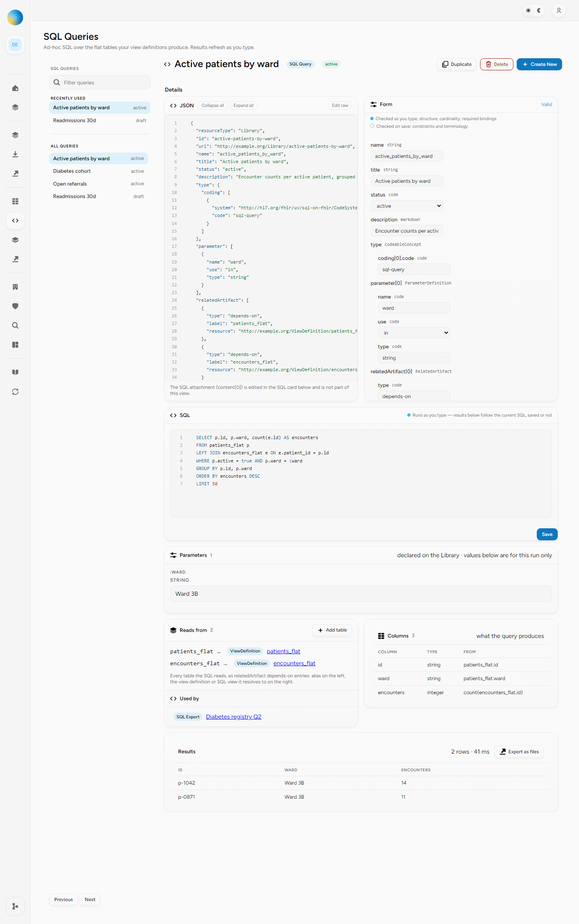The height and width of the screenshot is (924, 579).
Task: Open the dashboard layout icon in the sidebar
Action: pos(15,345)
